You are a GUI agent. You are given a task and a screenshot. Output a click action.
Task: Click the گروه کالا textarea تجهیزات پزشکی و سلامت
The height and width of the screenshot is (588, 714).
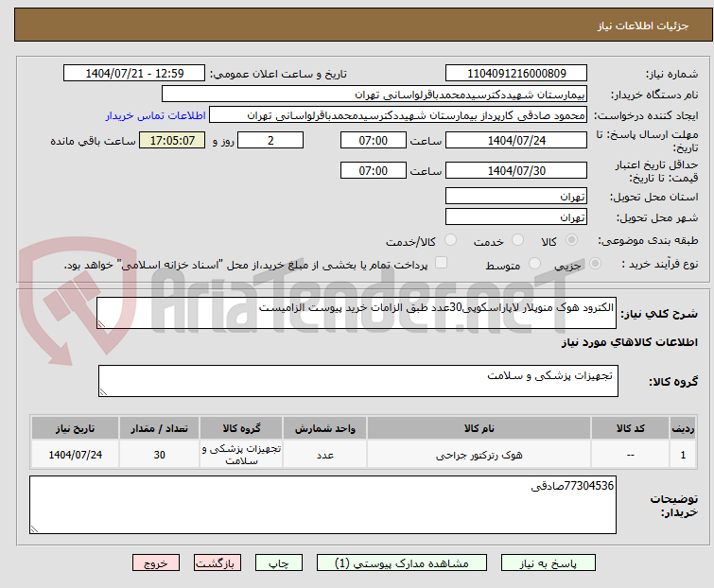click(x=357, y=381)
